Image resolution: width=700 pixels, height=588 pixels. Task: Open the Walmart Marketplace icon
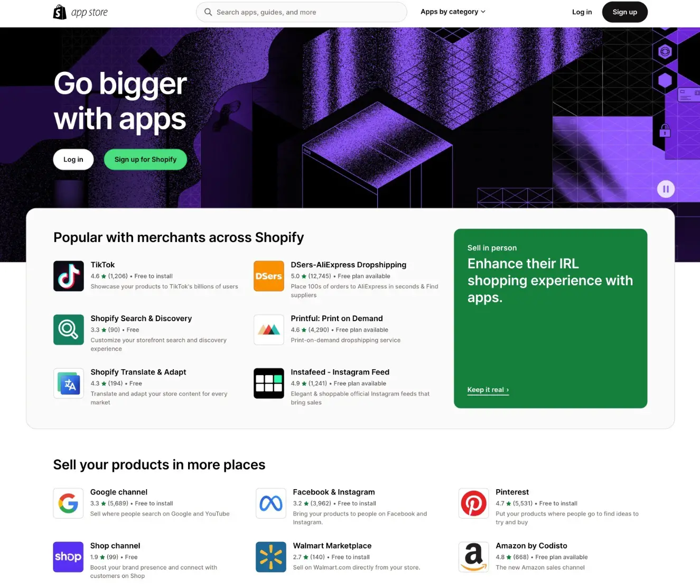(x=271, y=557)
